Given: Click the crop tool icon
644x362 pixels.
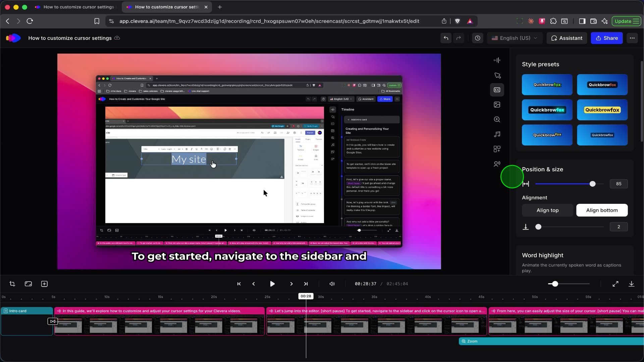Looking at the screenshot, I should coord(12,284).
